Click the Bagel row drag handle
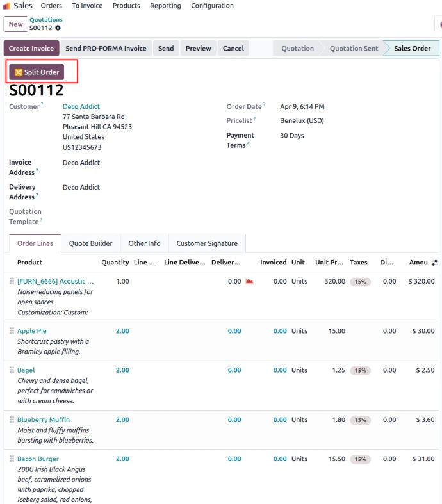Viewport: 442px width, 504px height. (12, 370)
